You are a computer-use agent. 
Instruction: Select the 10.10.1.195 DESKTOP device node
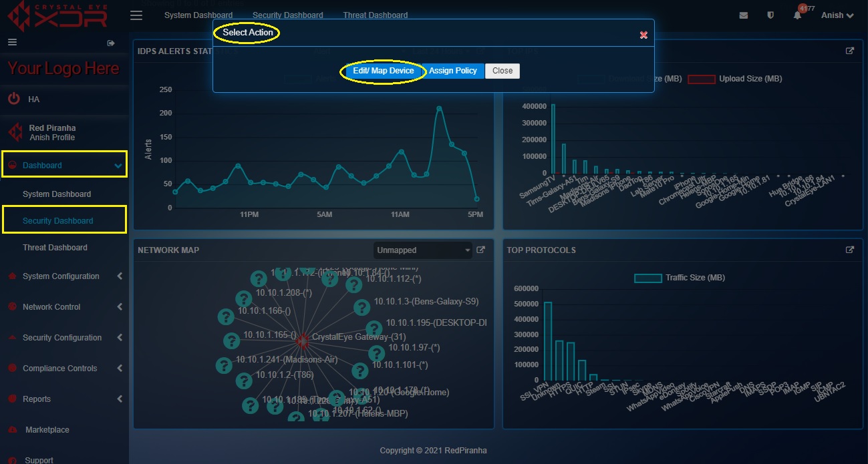click(374, 328)
